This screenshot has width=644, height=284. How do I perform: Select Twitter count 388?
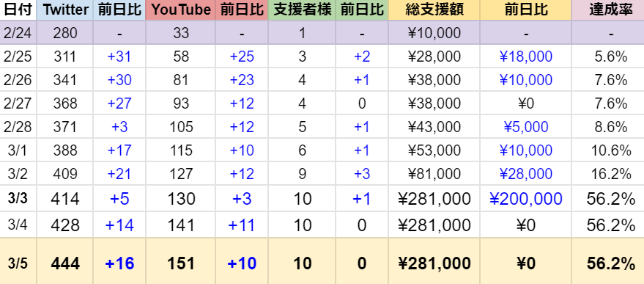pos(65,150)
